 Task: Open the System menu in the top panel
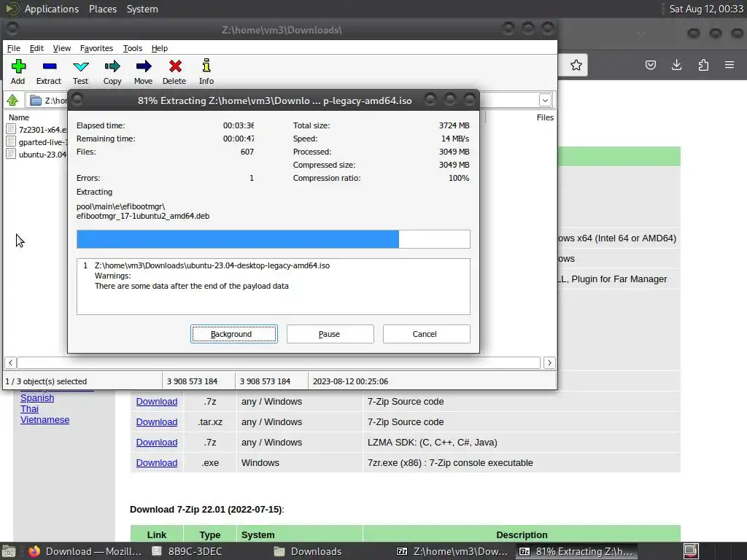(x=142, y=9)
